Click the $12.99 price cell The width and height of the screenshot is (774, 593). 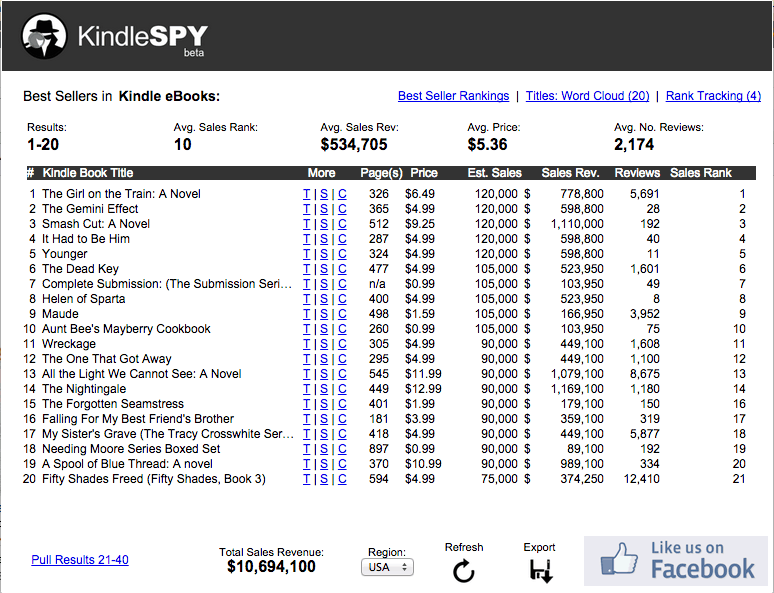423,389
